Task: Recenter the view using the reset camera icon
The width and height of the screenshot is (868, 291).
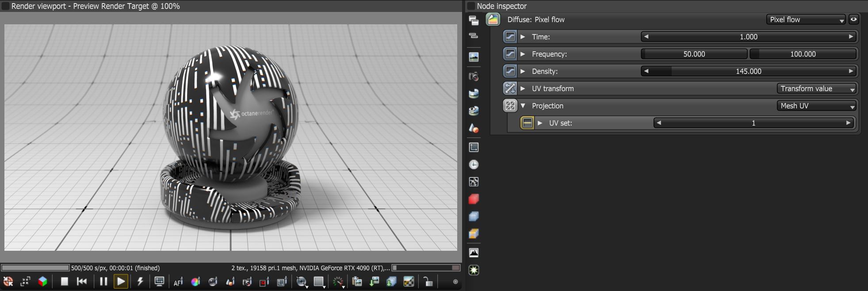Action: coord(8,281)
